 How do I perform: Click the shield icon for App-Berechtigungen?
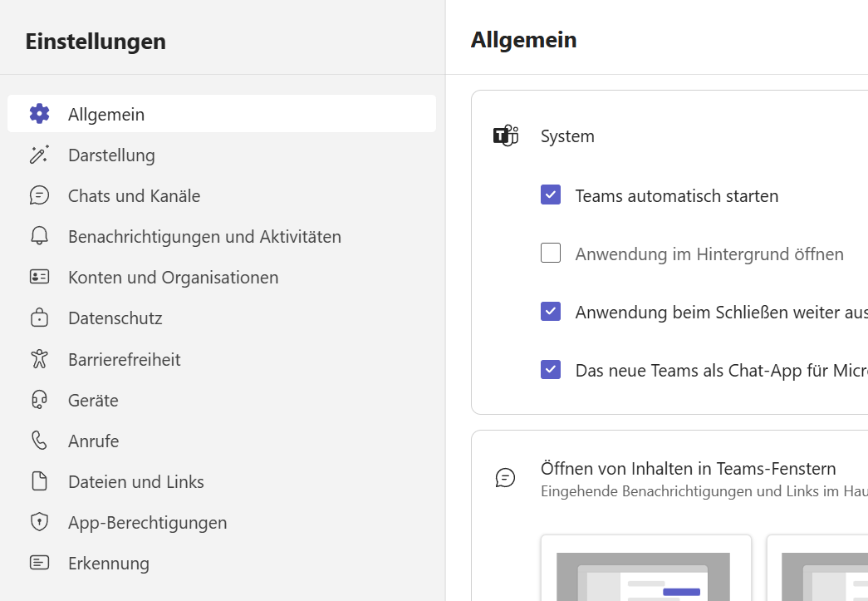click(x=39, y=522)
